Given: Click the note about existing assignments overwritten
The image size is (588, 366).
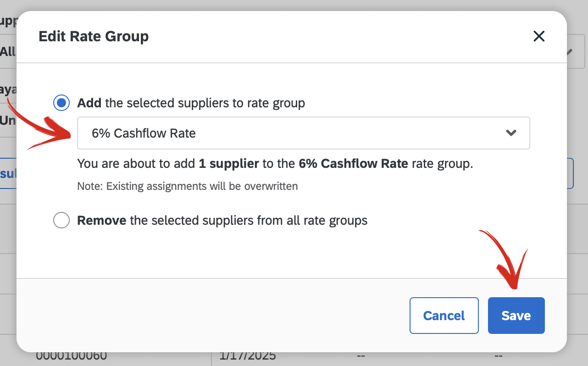Looking at the screenshot, I should (x=188, y=186).
